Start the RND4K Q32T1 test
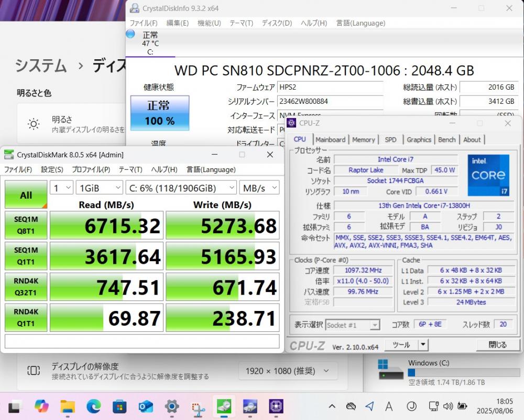Viewport: 524px width, 420px height. tap(26, 287)
